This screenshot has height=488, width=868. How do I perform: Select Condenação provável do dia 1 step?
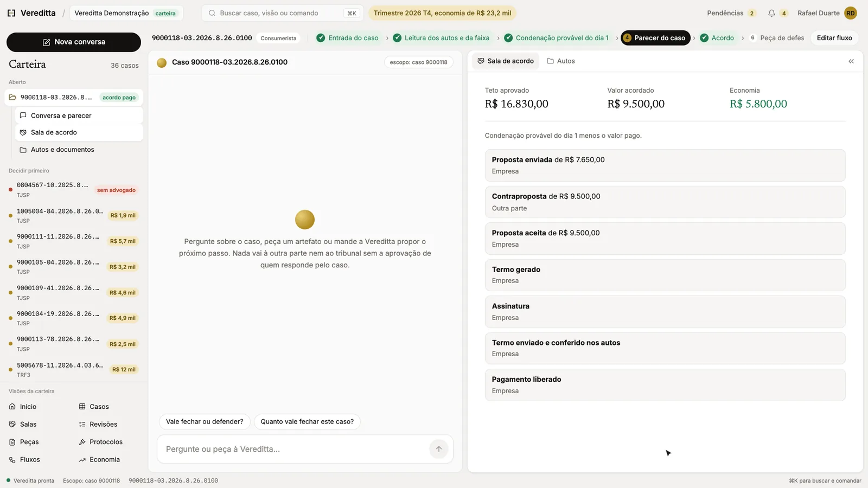[557, 38]
